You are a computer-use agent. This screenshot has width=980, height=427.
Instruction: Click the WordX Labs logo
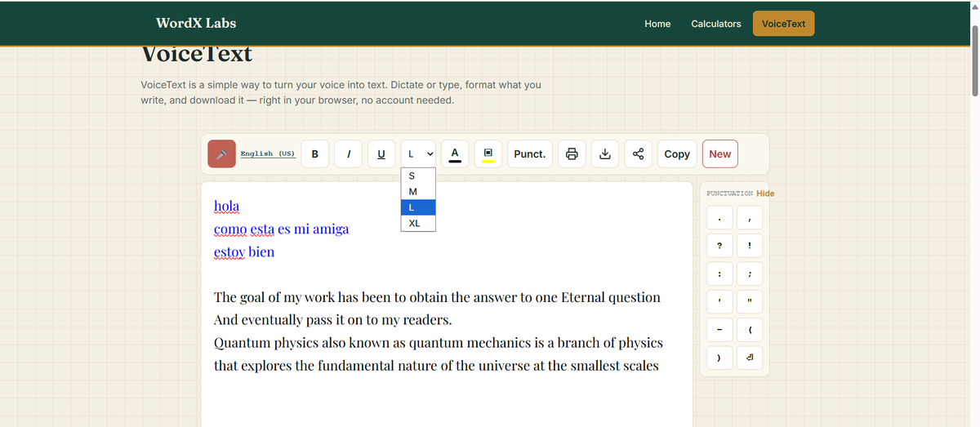click(196, 23)
